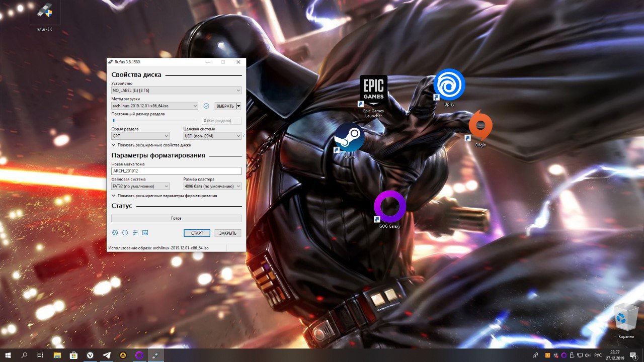The width and height of the screenshot is (644, 362).
Task: Open the Windows Start menu
Action: tap(8, 355)
